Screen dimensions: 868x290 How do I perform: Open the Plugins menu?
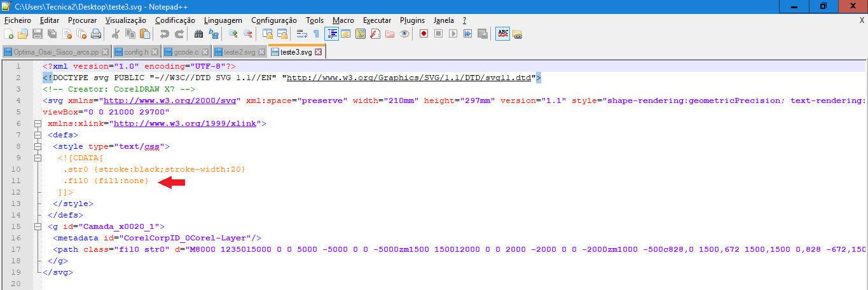coord(412,20)
